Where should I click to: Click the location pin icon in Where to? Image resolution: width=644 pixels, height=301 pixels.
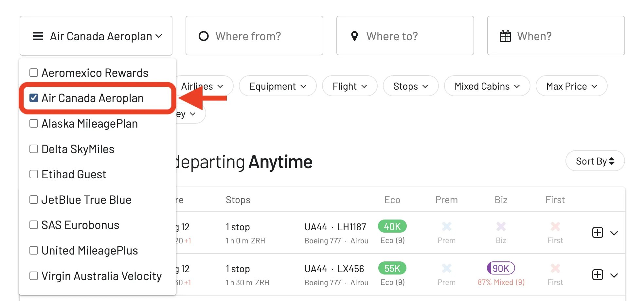coord(354,36)
